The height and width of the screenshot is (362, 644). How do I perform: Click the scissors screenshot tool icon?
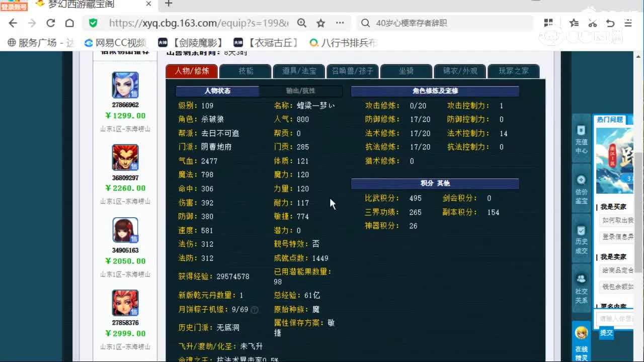click(592, 23)
